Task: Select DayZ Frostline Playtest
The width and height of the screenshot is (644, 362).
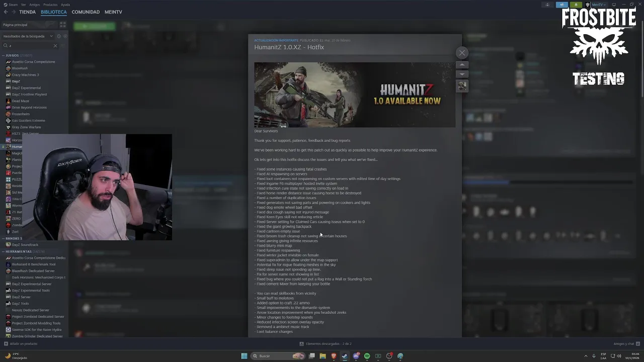Action: (29, 95)
